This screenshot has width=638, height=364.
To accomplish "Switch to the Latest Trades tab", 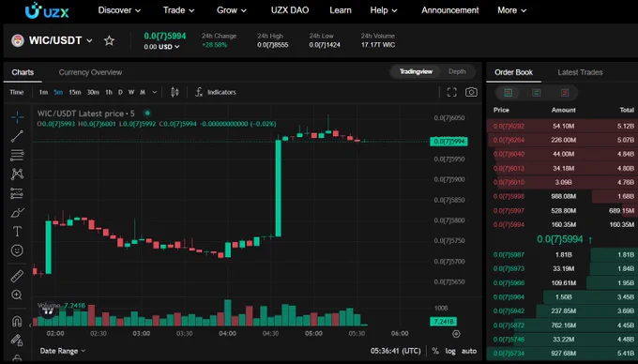I will click(x=580, y=72).
